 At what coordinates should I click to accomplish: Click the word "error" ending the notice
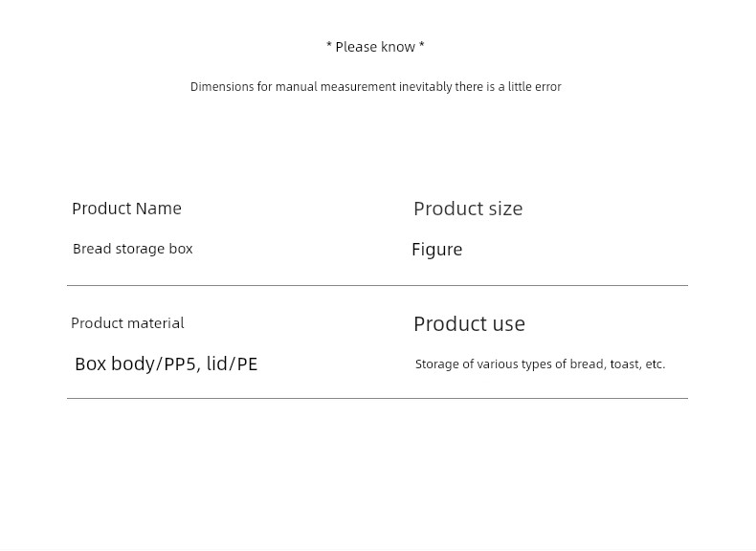point(548,87)
